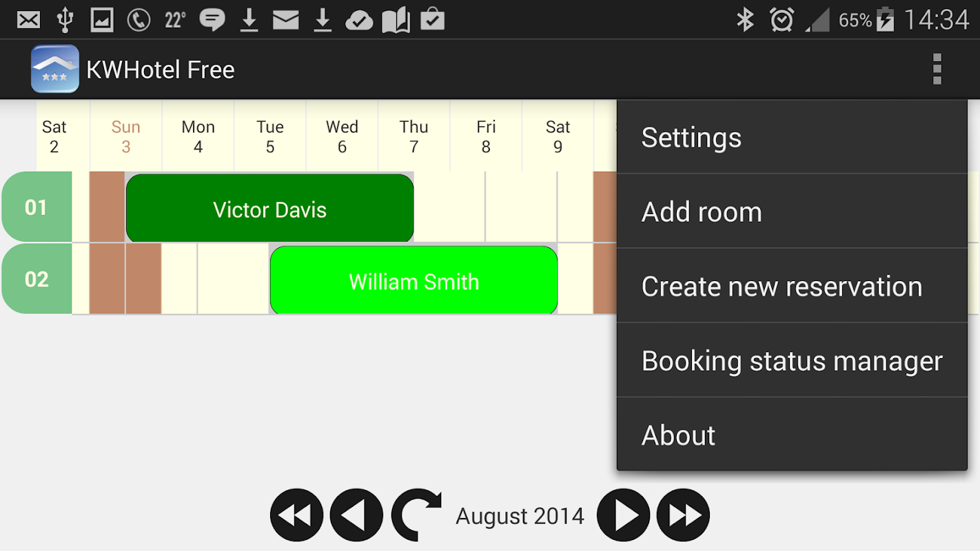Screen dimensions: 980x551
Task: Select Create new reservation
Action: (792, 286)
